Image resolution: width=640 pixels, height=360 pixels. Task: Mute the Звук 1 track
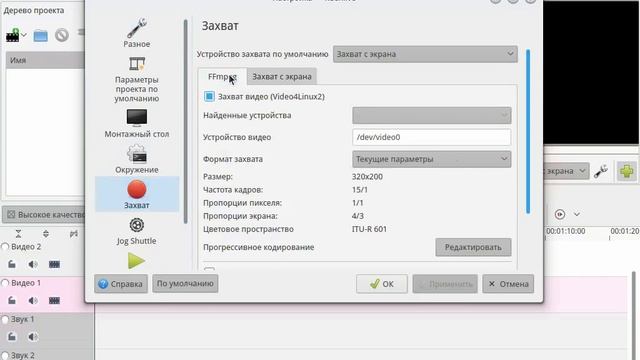tap(33, 337)
